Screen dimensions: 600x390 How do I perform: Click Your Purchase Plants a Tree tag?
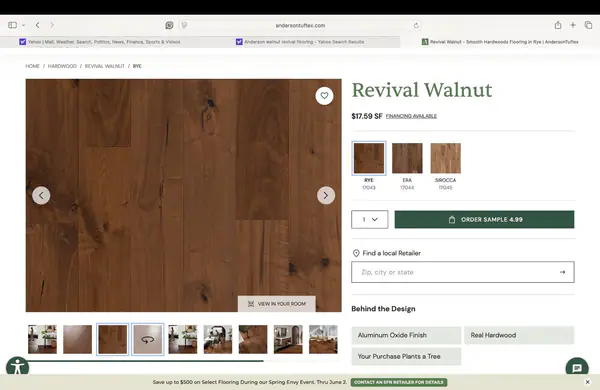(406, 356)
